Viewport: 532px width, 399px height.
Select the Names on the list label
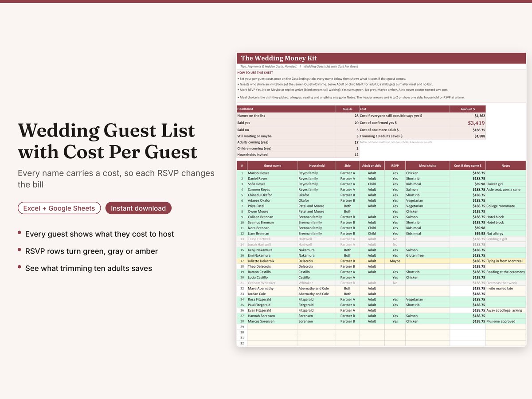tap(251, 115)
